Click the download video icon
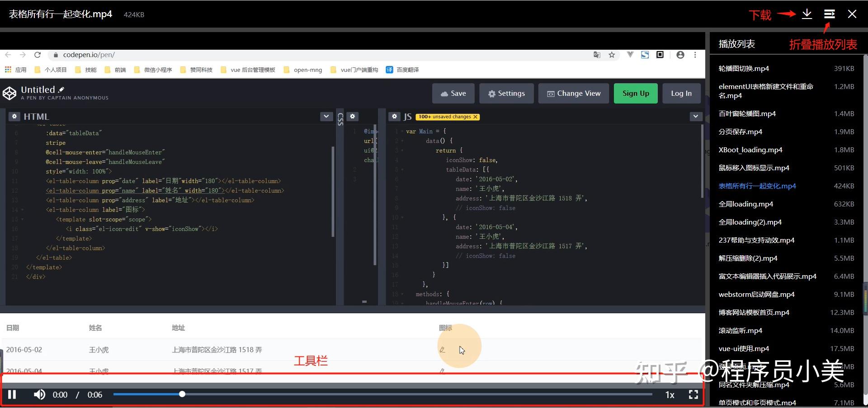This screenshot has width=868, height=408. tap(807, 14)
